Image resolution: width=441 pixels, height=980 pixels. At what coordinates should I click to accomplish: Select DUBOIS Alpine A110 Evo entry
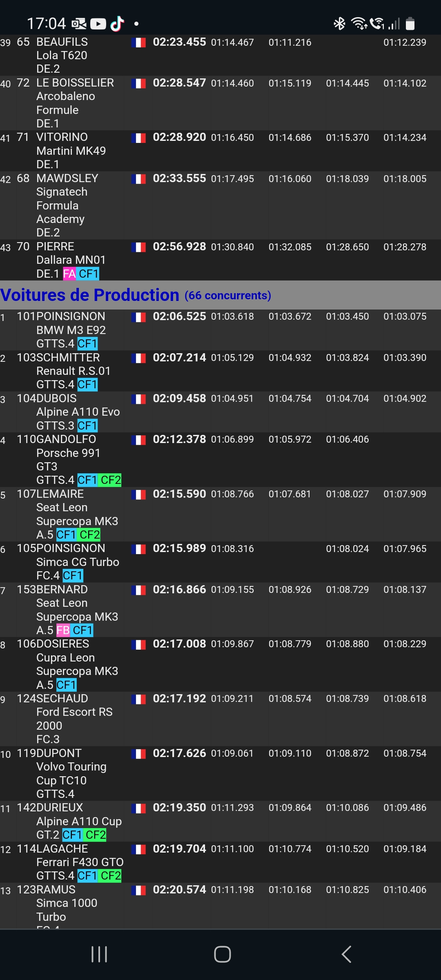coord(78,412)
